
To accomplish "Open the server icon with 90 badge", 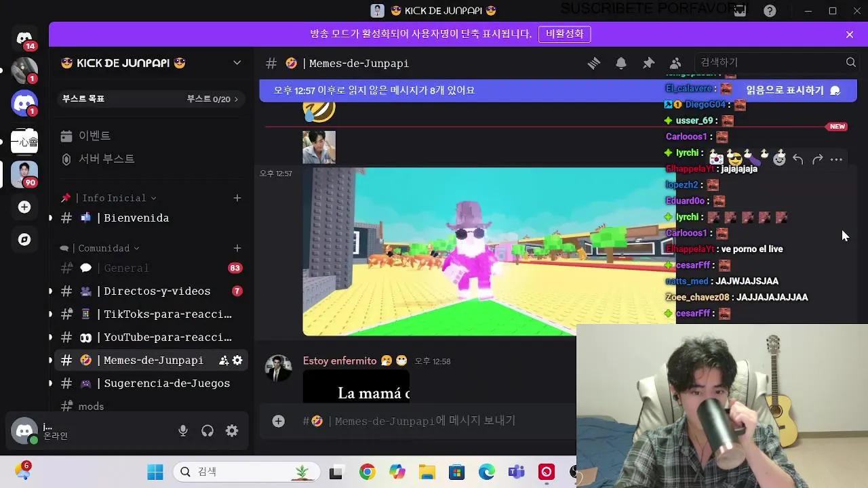I will pyautogui.click(x=24, y=174).
